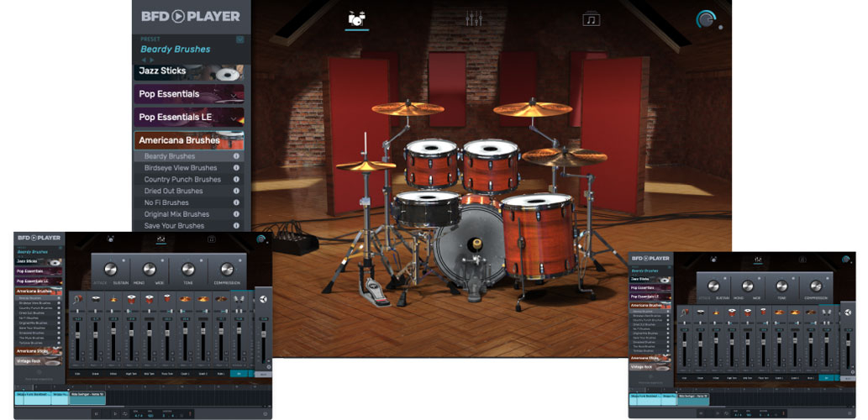Image resolution: width=868 pixels, height=420 pixels.
Task: Select the Birdseye View Brushes preset
Action: (181, 168)
